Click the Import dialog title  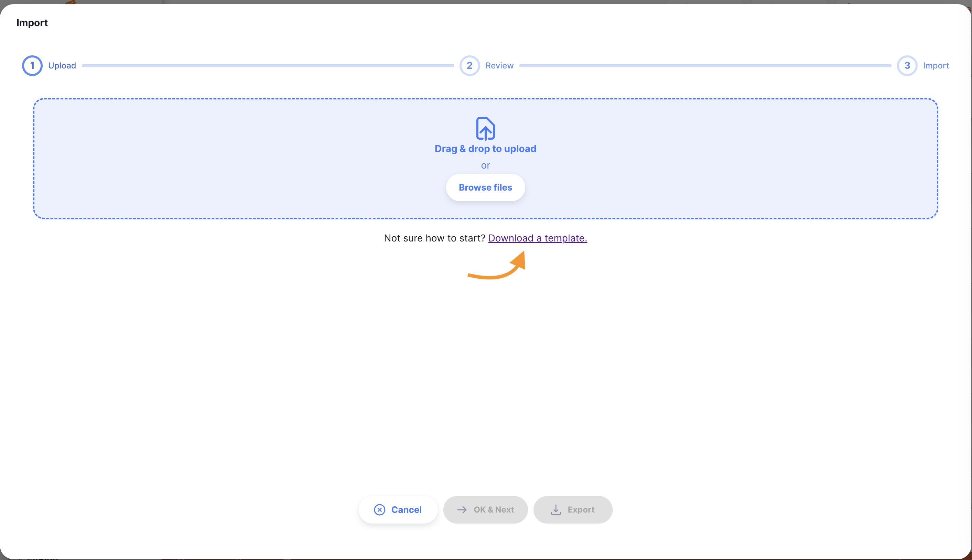coord(32,23)
